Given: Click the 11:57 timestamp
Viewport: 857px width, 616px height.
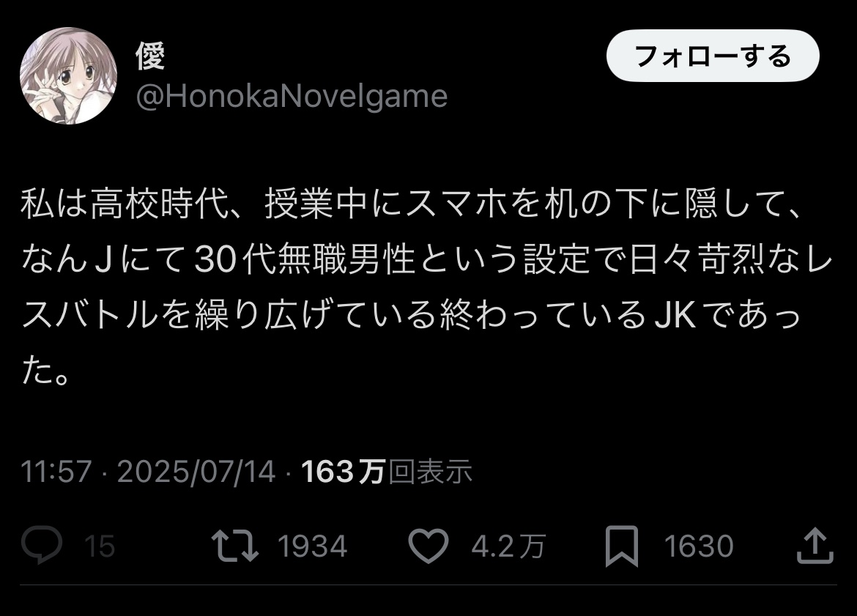Looking at the screenshot, I should point(56,471).
